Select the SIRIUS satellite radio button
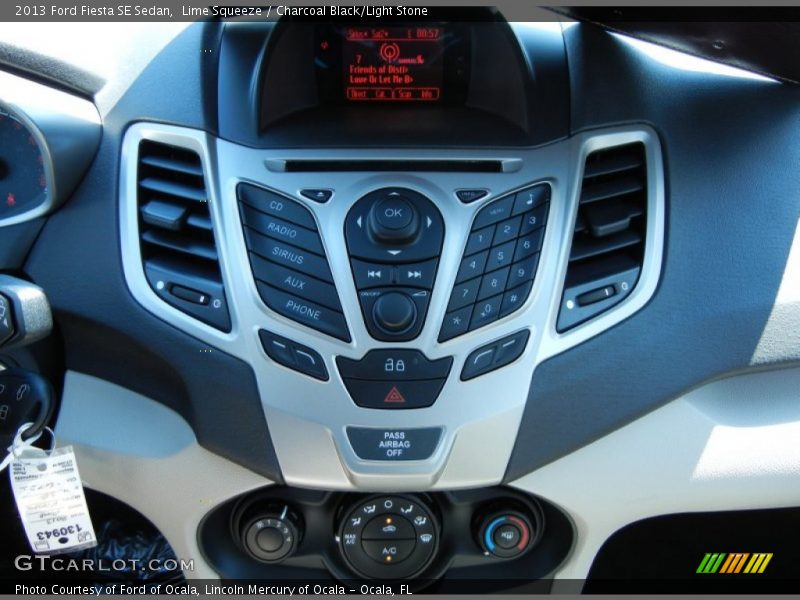 287,254
